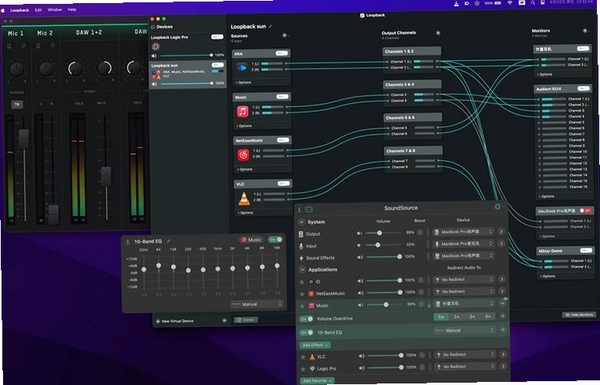Screen dimensions: 600x385
Task: Turn off Volume Overdrive switch
Action: (x=306, y=318)
